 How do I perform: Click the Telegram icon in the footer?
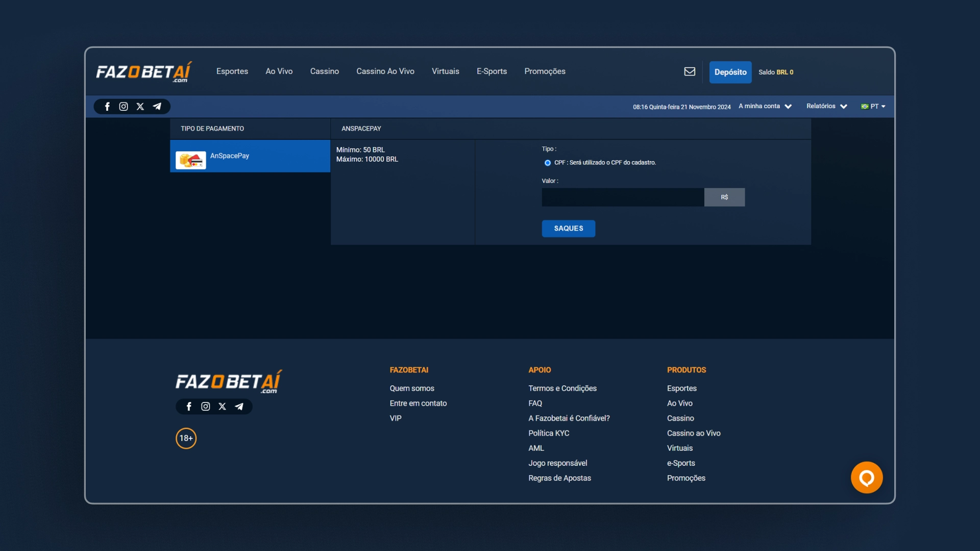[x=239, y=406]
